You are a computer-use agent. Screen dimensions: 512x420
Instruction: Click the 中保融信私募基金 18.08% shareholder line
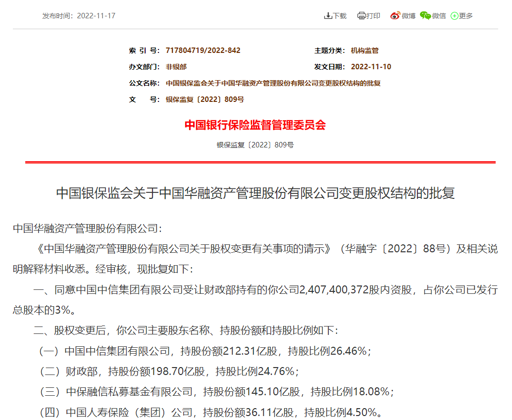(216, 392)
